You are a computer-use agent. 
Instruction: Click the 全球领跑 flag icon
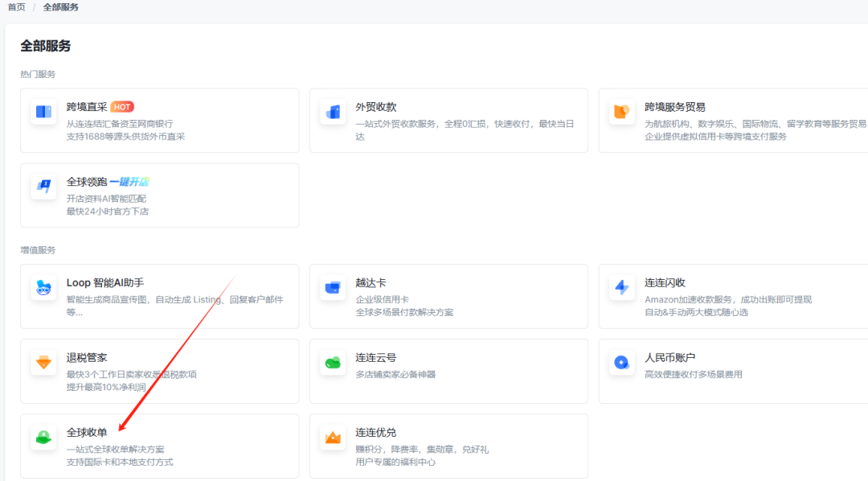[x=44, y=187]
